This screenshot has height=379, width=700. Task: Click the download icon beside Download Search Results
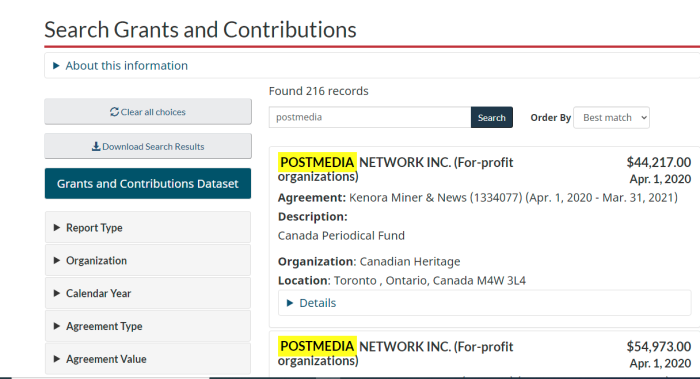96,146
